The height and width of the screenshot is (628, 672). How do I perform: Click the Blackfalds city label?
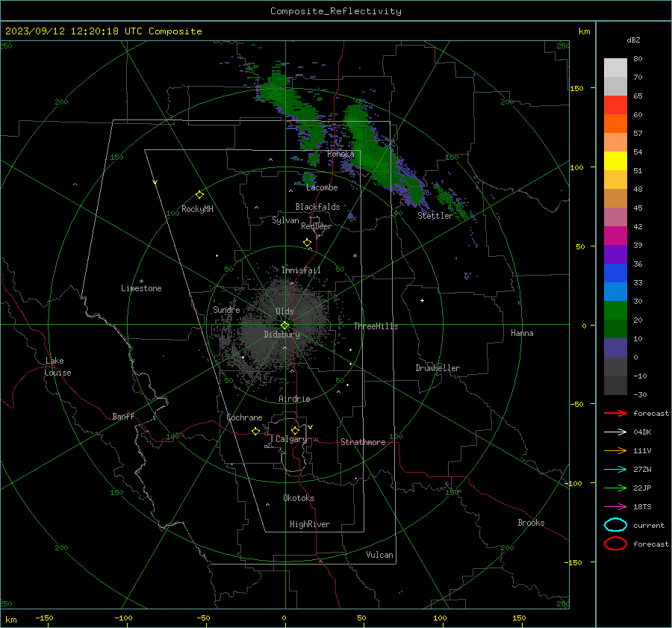(x=317, y=207)
